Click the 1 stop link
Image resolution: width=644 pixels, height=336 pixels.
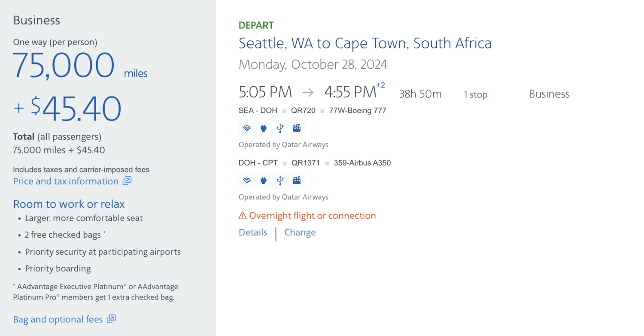coord(475,94)
